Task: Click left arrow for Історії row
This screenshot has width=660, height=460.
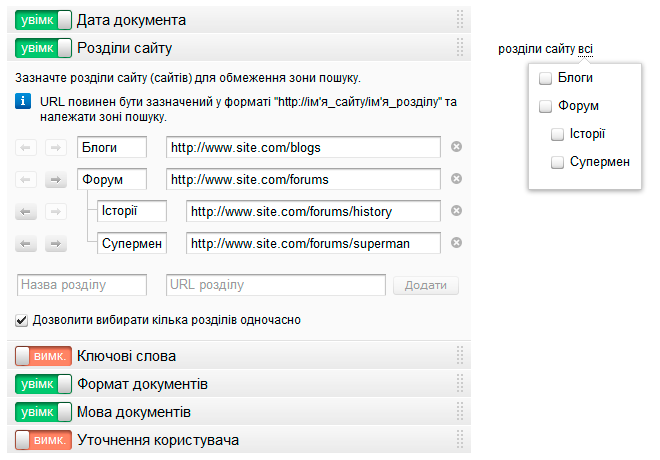Action: tap(29, 212)
